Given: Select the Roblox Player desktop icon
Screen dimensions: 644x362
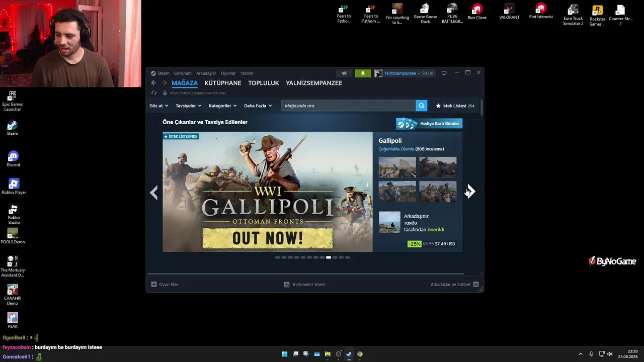Looking at the screenshot, I should [x=14, y=187].
